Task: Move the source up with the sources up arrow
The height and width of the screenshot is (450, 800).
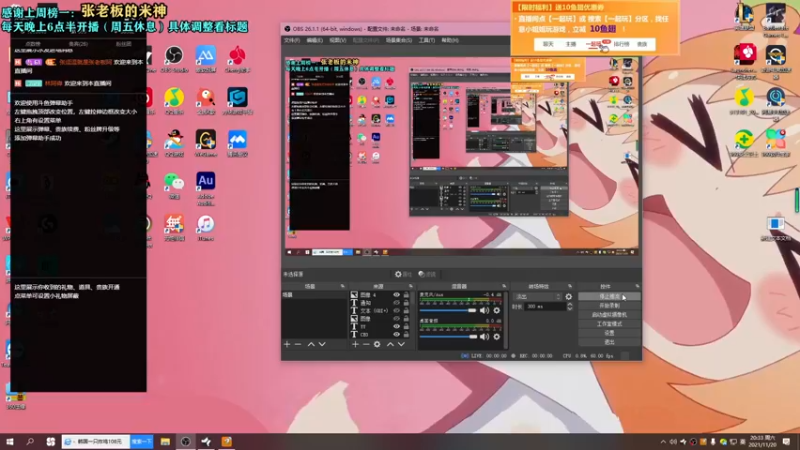Action: pos(390,344)
